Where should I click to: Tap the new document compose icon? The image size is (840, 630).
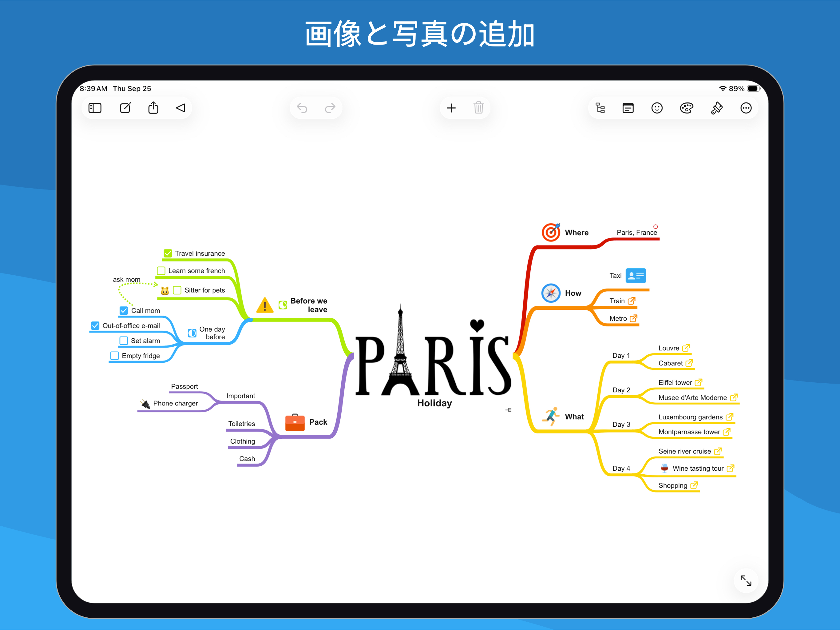coord(125,108)
